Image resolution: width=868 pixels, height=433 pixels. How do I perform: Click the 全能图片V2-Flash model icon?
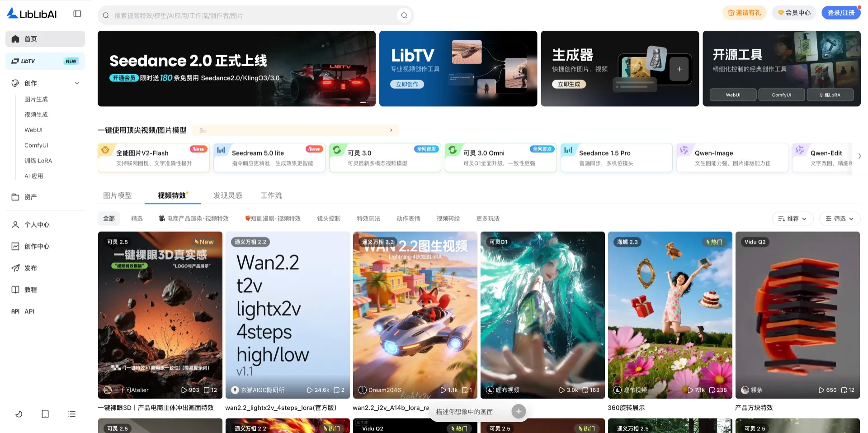pyautogui.click(x=106, y=150)
